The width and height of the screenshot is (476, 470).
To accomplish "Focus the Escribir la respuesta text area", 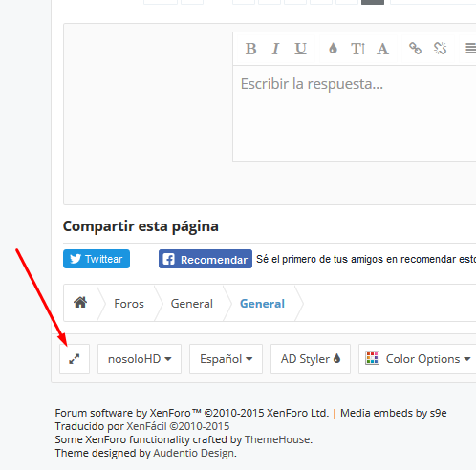I will pyautogui.click(x=355, y=114).
